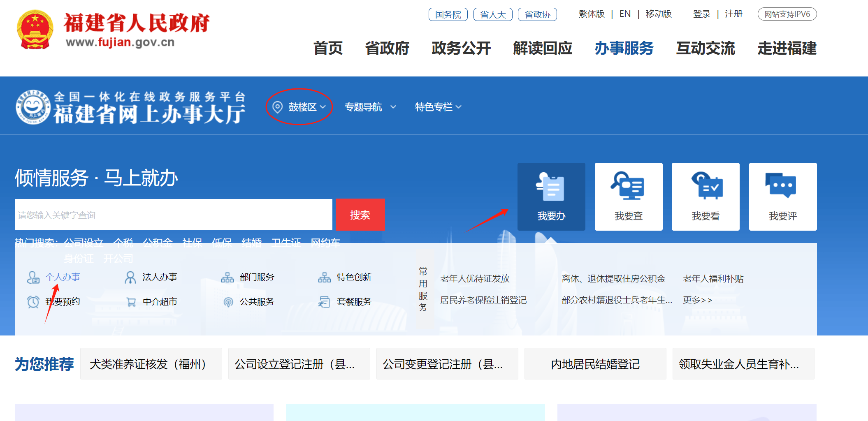Open the 互动交流 main menu item

705,48
